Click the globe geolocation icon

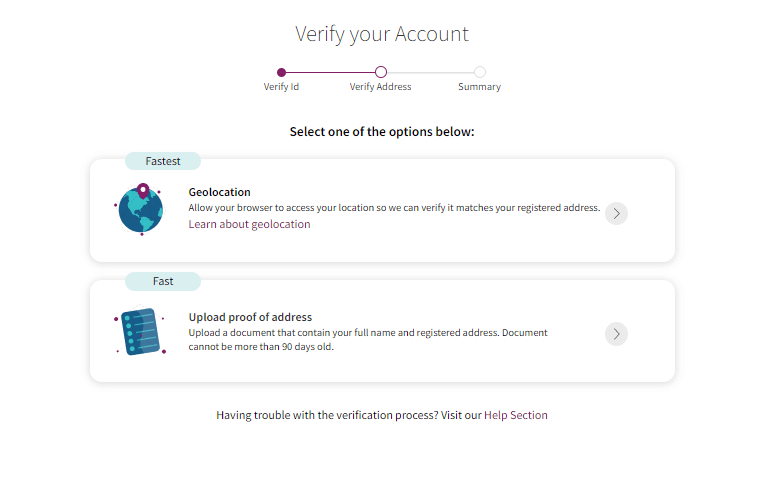click(140, 210)
